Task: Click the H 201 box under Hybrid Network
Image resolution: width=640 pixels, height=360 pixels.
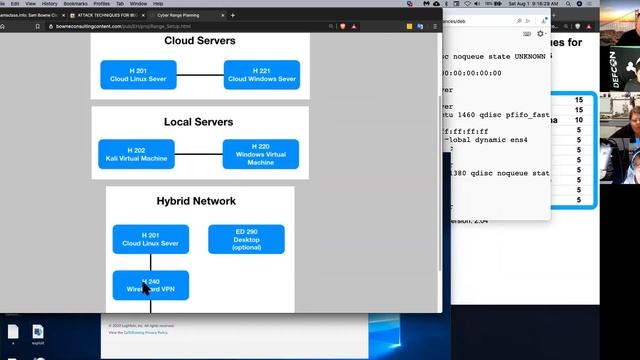Action: (x=151, y=239)
